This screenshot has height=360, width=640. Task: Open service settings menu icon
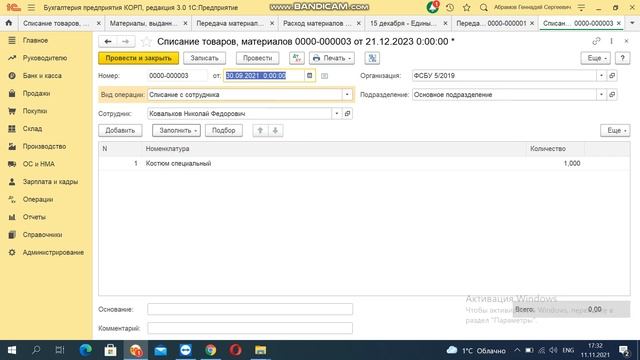(x=581, y=7)
